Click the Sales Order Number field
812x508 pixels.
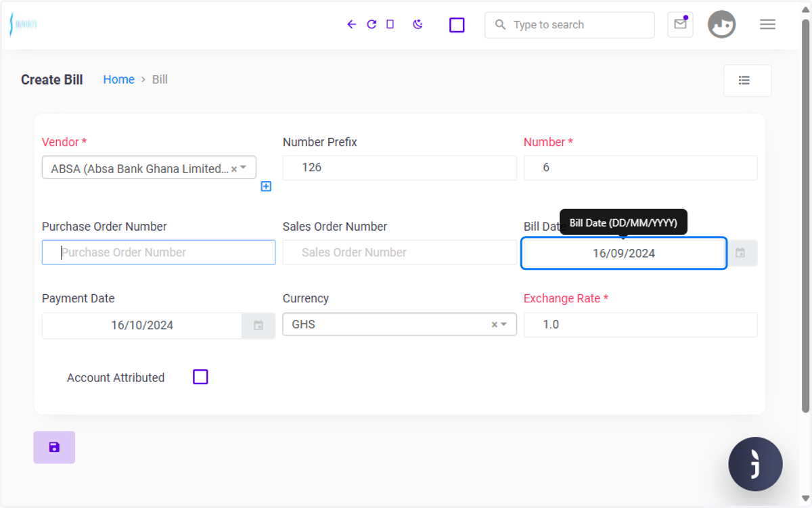tap(399, 252)
